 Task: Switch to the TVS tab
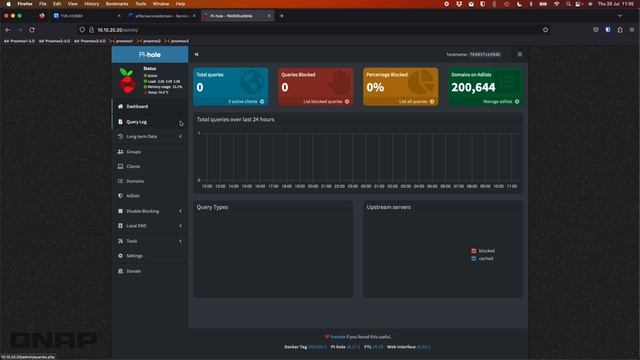pyautogui.click(x=87, y=16)
